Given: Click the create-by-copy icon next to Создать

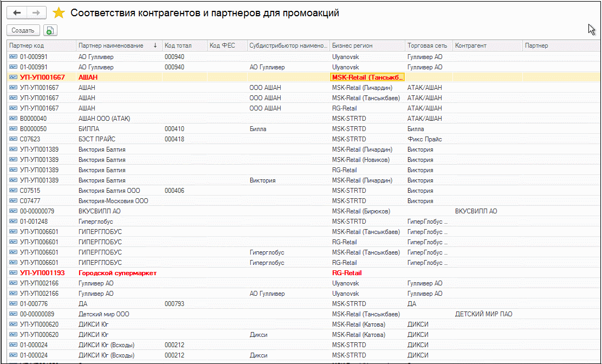Looking at the screenshot, I should (x=50, y=31).
